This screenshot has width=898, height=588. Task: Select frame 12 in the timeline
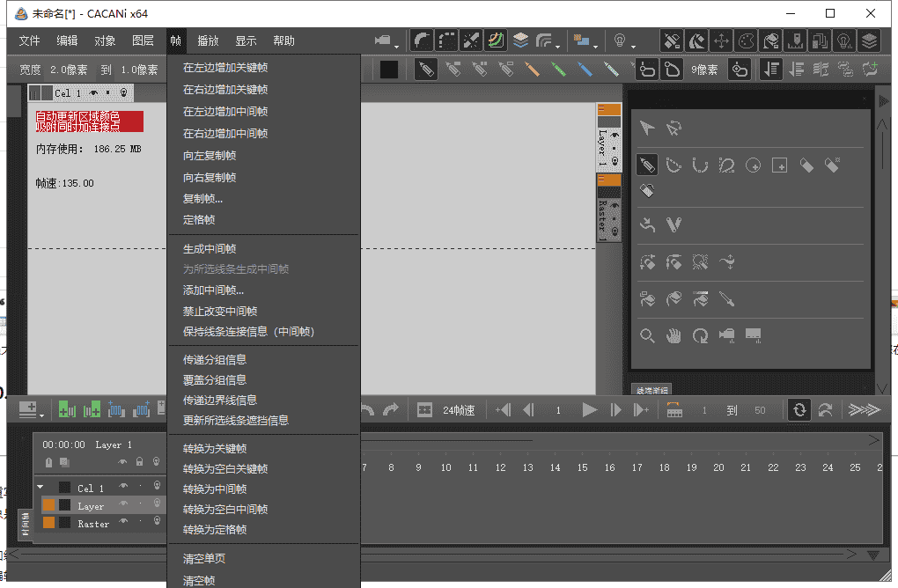click(x=500, y=467)
